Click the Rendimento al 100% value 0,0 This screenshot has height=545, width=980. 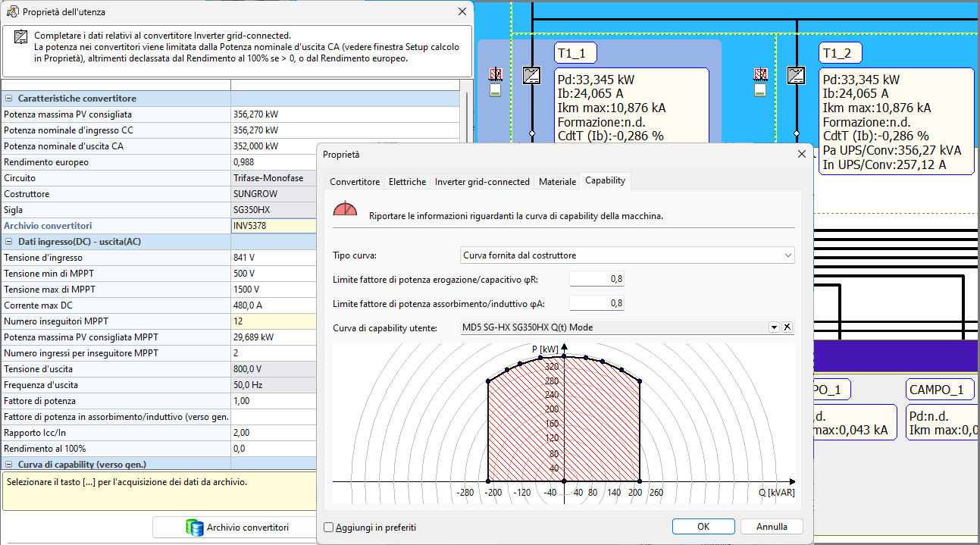[x=274, y=449]
